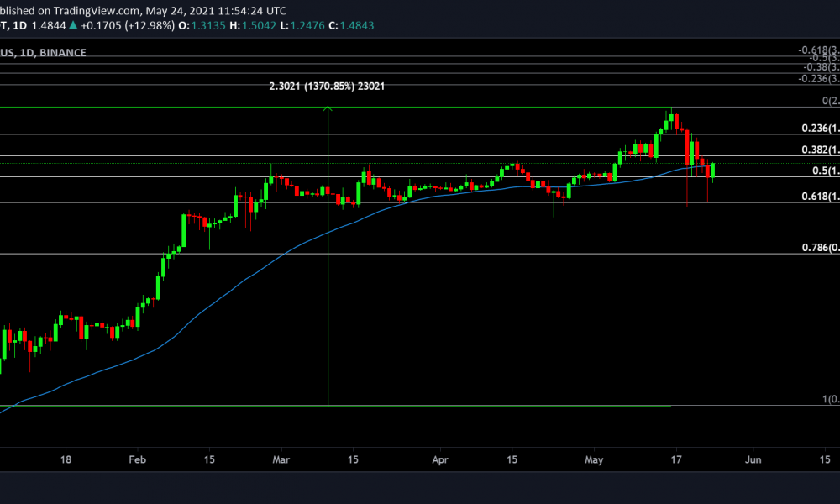Click the '-0.236' Fibonacci extension label
The image size is (840, 504).
tap(818, 79)
